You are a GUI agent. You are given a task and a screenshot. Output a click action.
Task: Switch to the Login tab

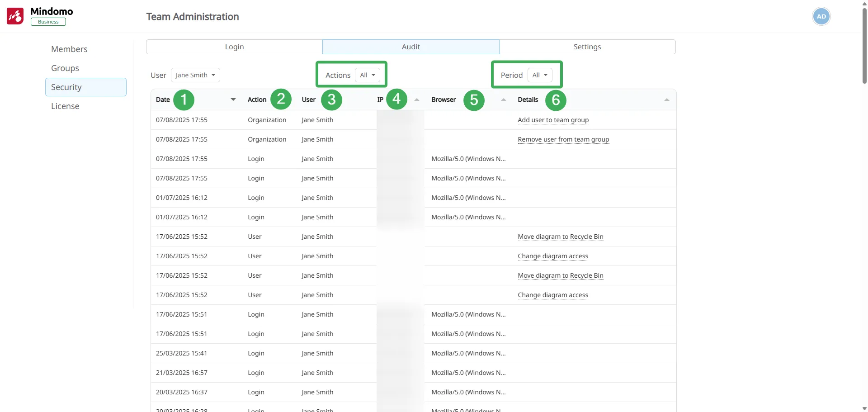pos(234,47)
